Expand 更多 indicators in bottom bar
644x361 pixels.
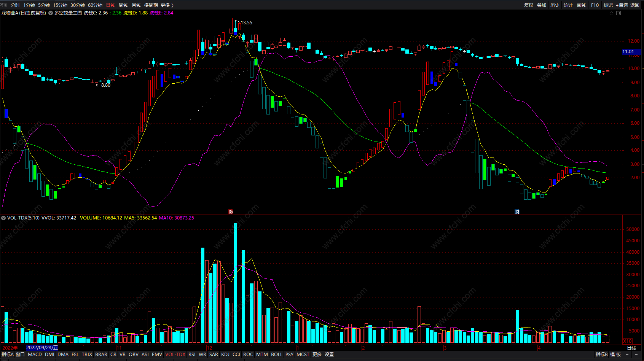[x=317, y=355]
